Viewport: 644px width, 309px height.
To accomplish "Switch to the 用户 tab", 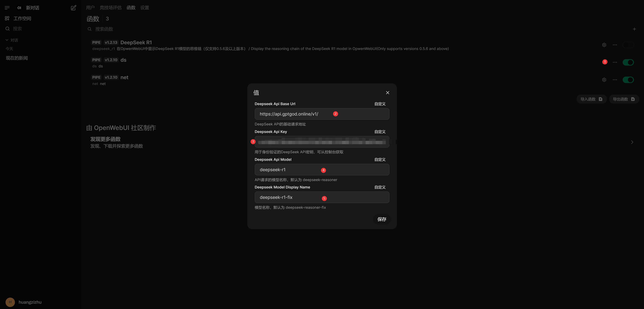I will [90, 8].
